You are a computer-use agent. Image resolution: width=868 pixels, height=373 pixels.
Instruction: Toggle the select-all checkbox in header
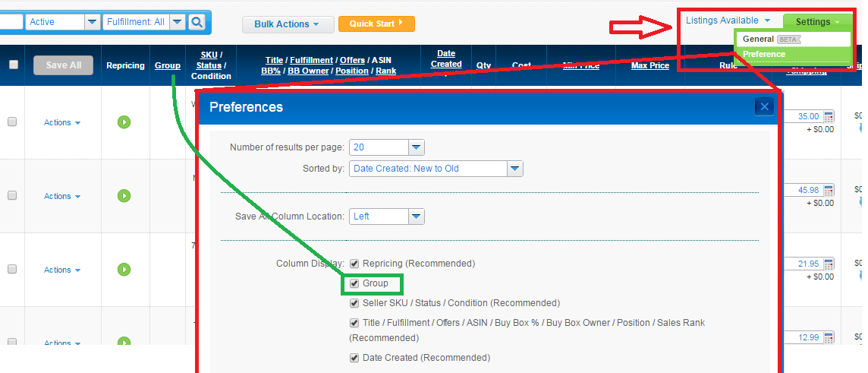14,65
